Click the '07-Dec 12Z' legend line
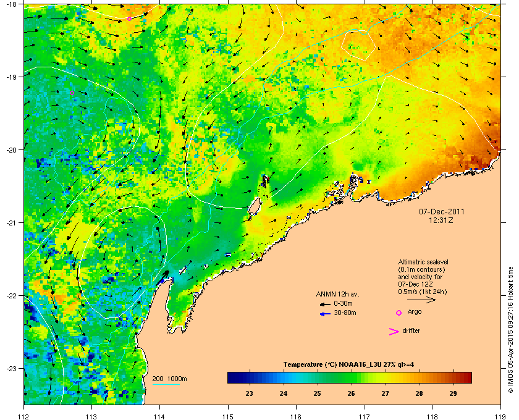This screenshot has width=519, height=420. pos(415,284)
